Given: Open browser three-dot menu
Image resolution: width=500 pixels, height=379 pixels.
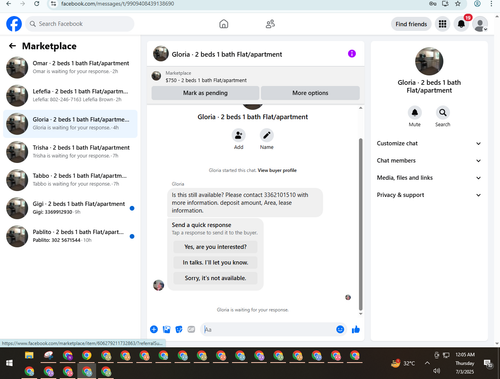Looking at the screenshot, I should [491, 4].
